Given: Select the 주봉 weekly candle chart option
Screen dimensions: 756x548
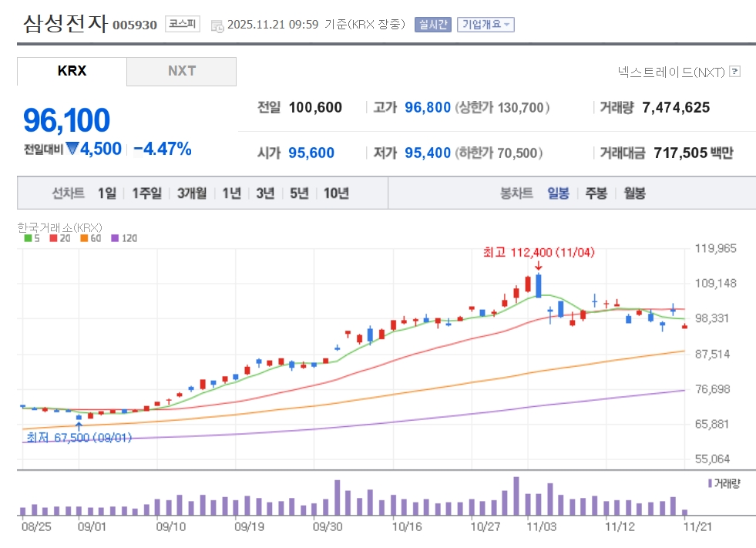Looking at the screenshot, I should pos(596,193).
